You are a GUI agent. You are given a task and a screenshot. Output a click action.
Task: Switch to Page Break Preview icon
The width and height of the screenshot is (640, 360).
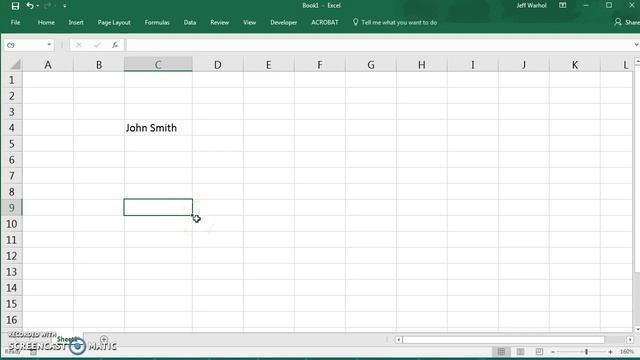pos(539,351)
